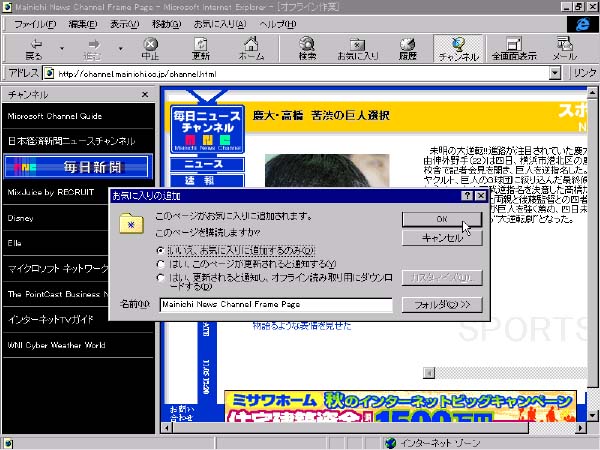Click the 戻る (Back) toolbar icon
This screenshot has width=600, height=450.
31,49
